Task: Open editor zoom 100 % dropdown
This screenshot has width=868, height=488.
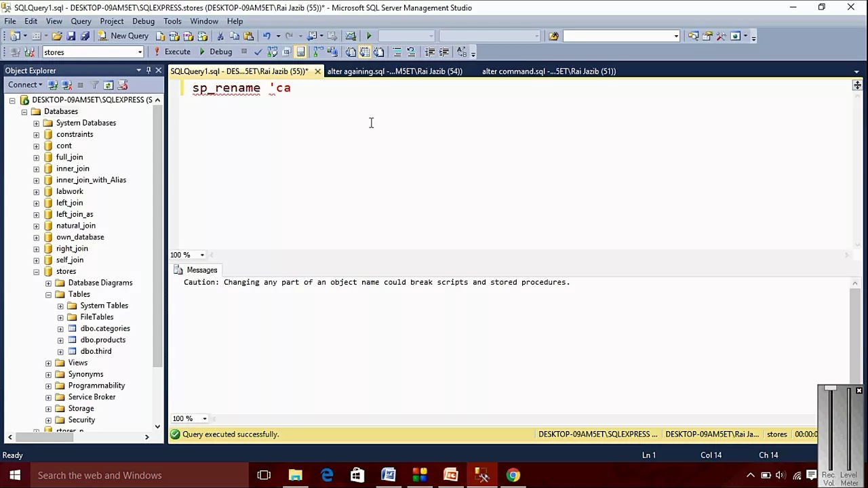Action: 202,255
